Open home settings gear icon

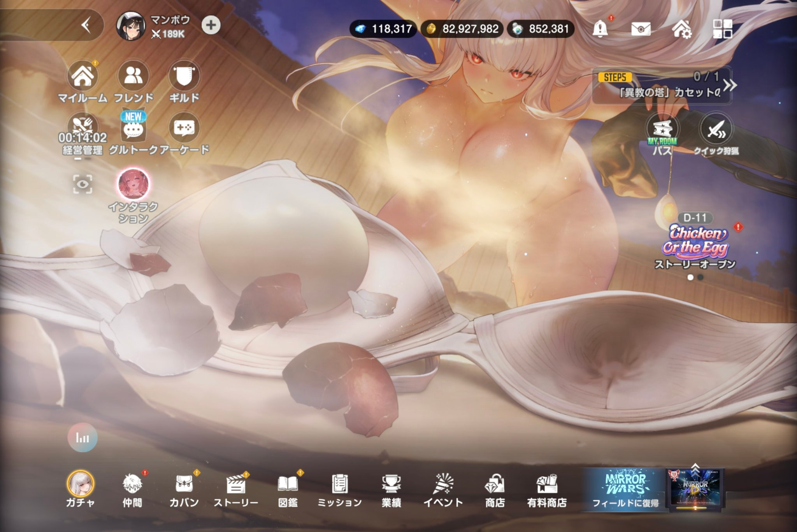click(x=681, y=28)
